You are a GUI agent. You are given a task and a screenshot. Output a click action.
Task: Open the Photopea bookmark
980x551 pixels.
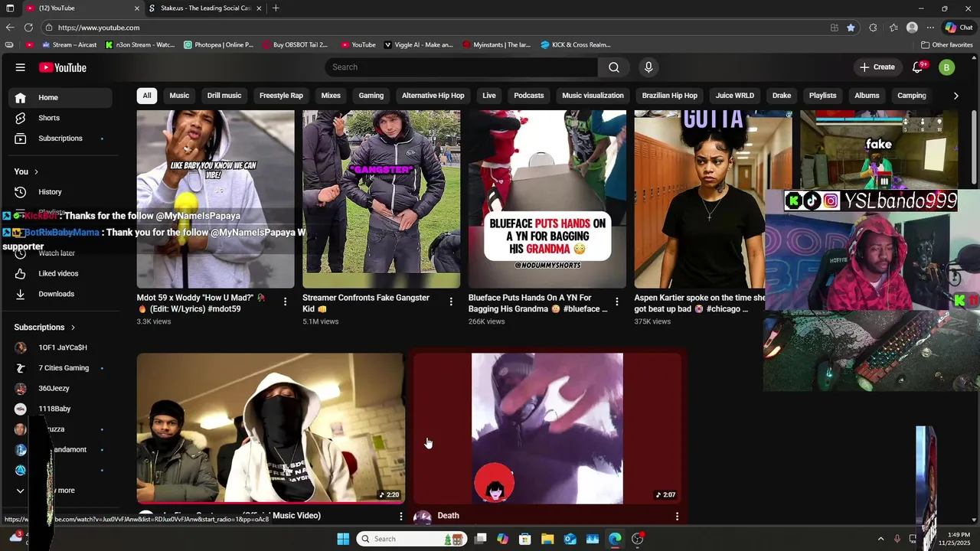218,44
